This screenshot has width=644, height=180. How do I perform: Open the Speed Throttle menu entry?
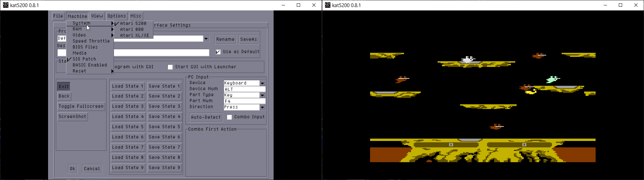[x=90, y=41]
